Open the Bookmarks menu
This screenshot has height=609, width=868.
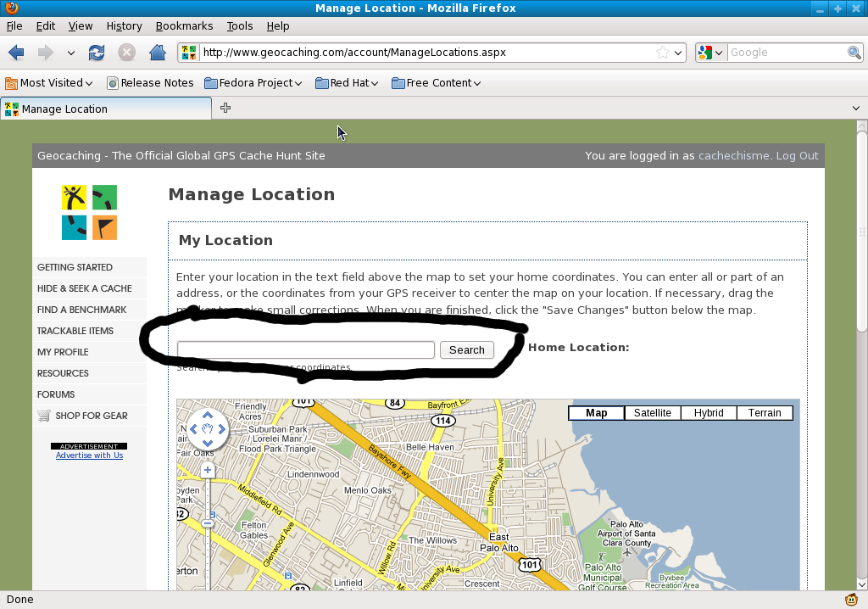(x=184, y=26)
